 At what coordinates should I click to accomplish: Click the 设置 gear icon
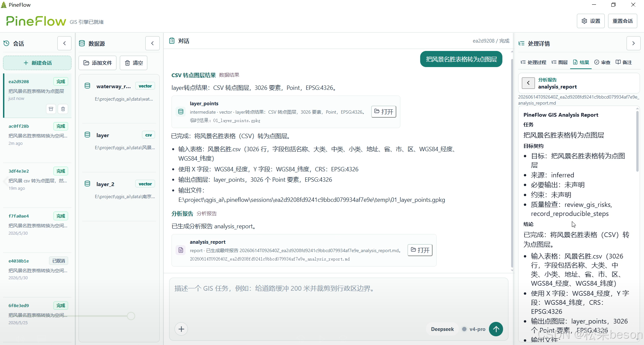pyautogui.click(x=584, y=21)
